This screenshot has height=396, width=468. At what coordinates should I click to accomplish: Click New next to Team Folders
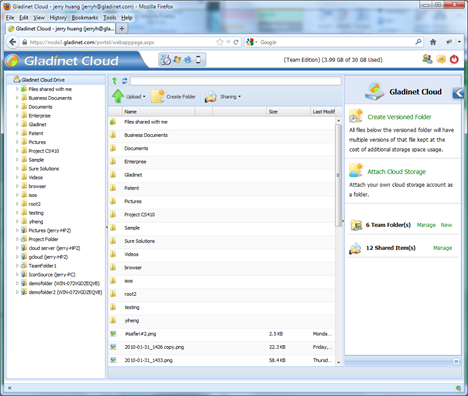[x=446, y=225]
